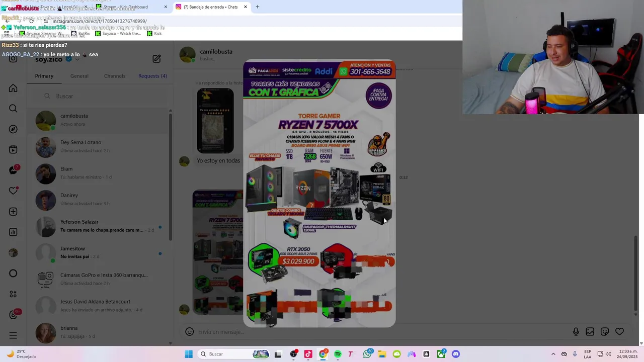This screenshot has width=644, height=362.
Task: Open the Reels icon in sidebar
Action: [13, 150]
